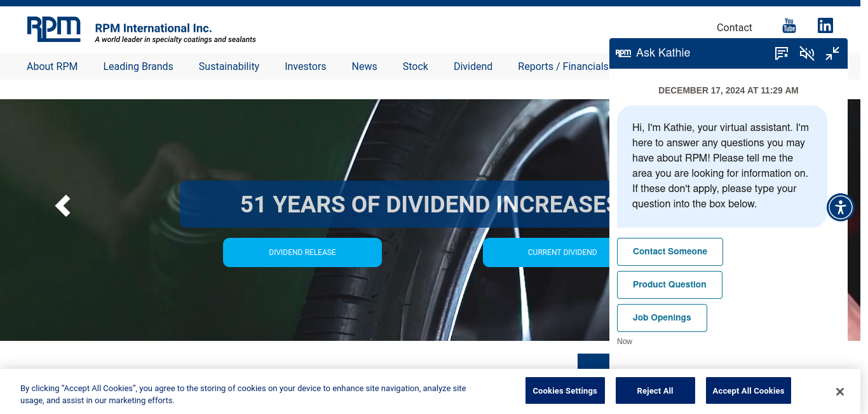Click the RPM International Inc. title text

click(153, 28)
